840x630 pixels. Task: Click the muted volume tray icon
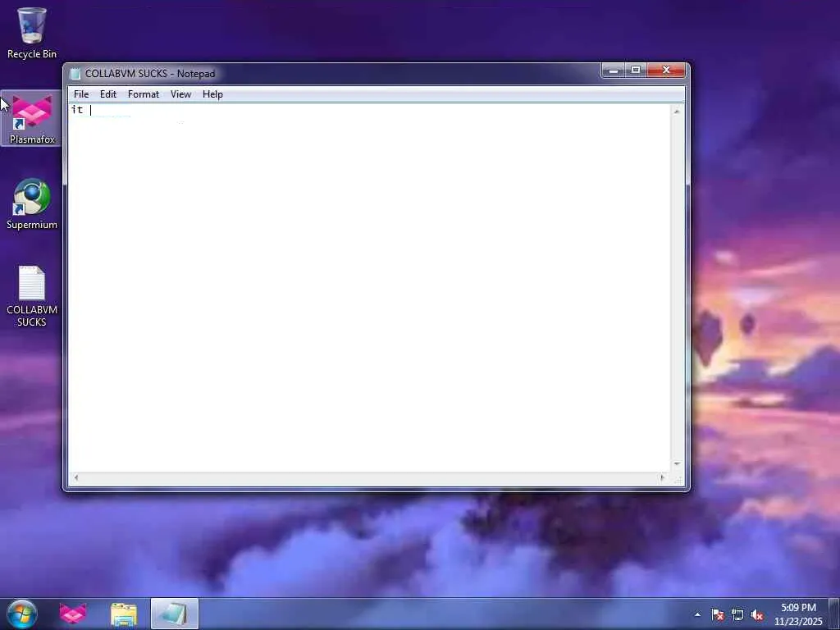click(757, 615)
